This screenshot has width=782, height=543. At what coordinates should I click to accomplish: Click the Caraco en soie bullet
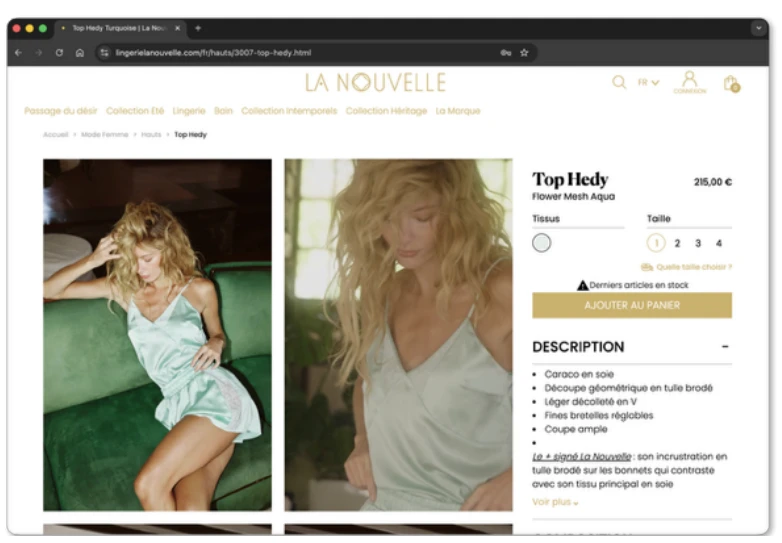tap(579, 374)
